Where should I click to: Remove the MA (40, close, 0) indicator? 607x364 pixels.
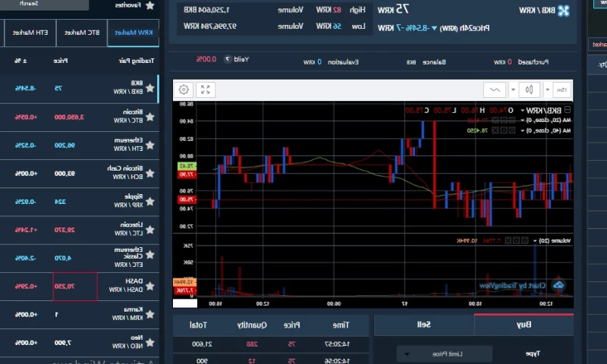pos(495,130)
